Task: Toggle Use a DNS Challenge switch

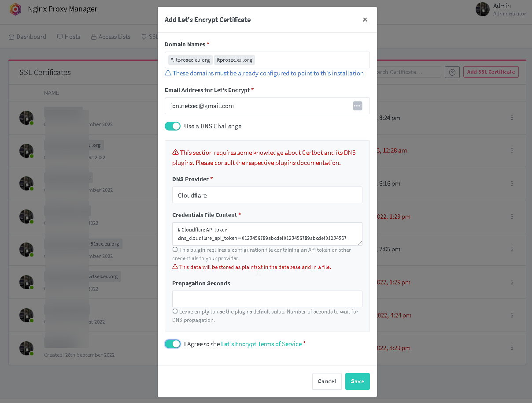Action: click(173, 126)
